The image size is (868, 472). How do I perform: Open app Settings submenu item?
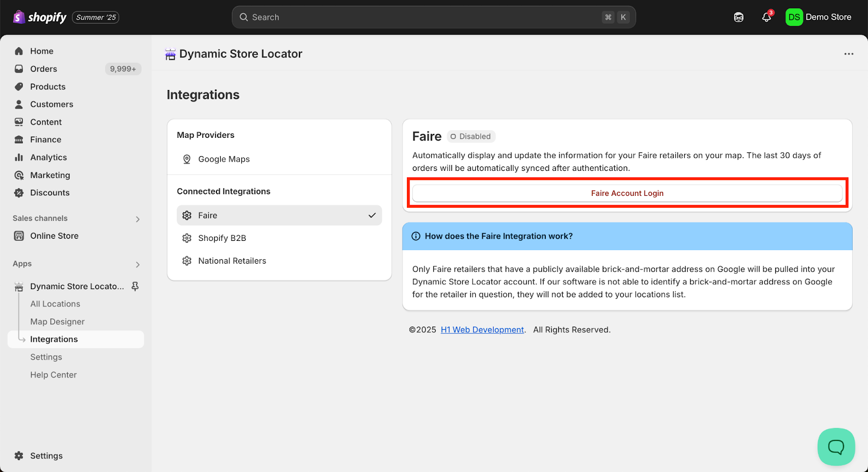pos(46,357)
